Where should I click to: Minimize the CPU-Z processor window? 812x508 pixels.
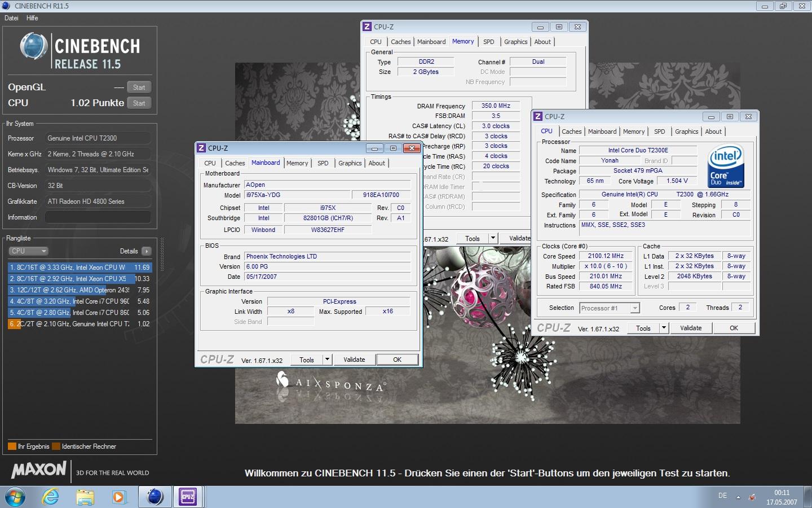pyautogui.click(x=711, y=117)
